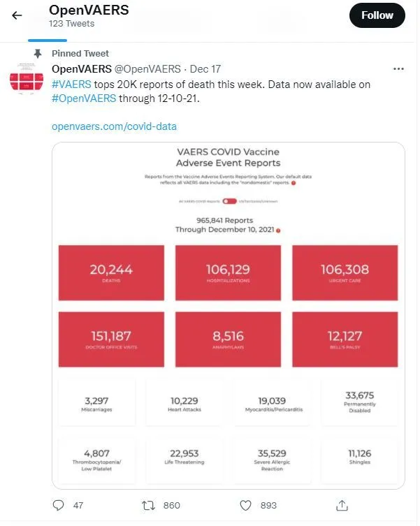Open the tweet's three-dot more menu

click(398, 69)
